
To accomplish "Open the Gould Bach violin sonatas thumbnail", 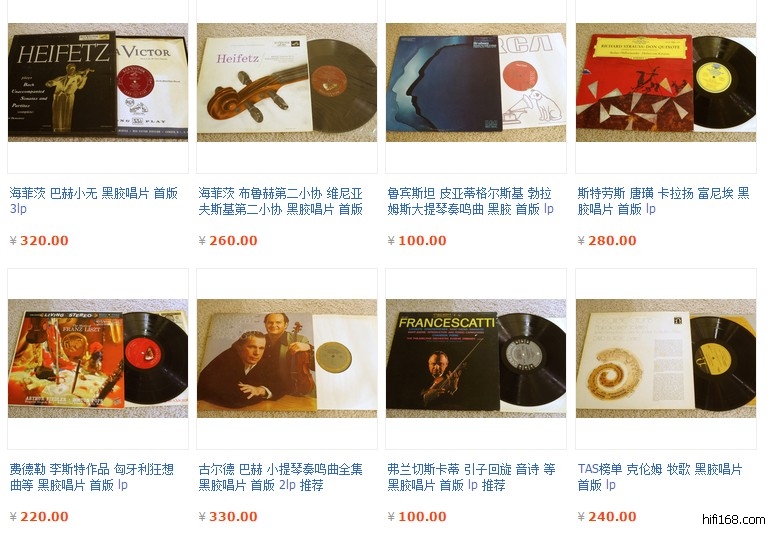I will [x=287, y=358].
